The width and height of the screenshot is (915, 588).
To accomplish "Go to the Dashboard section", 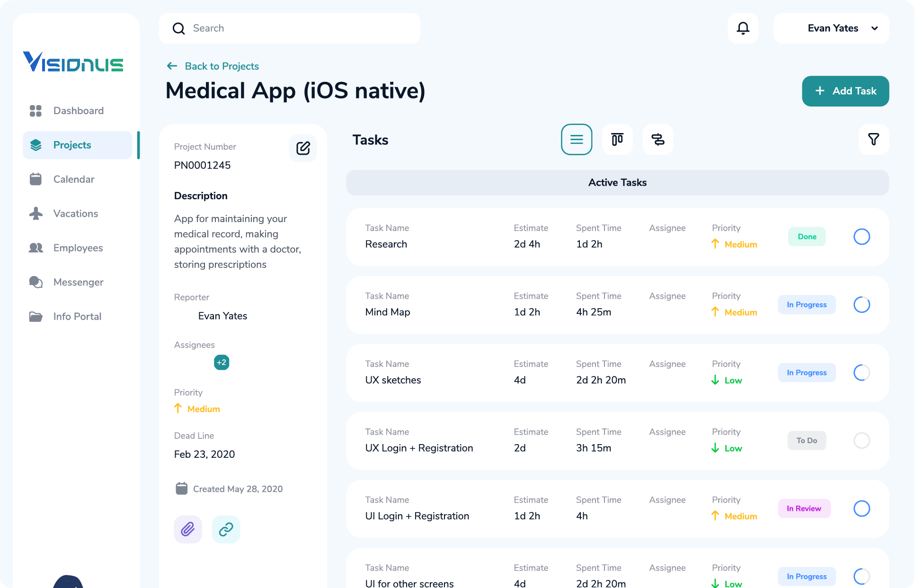I will pyautogui.click(x=78, y=110).
